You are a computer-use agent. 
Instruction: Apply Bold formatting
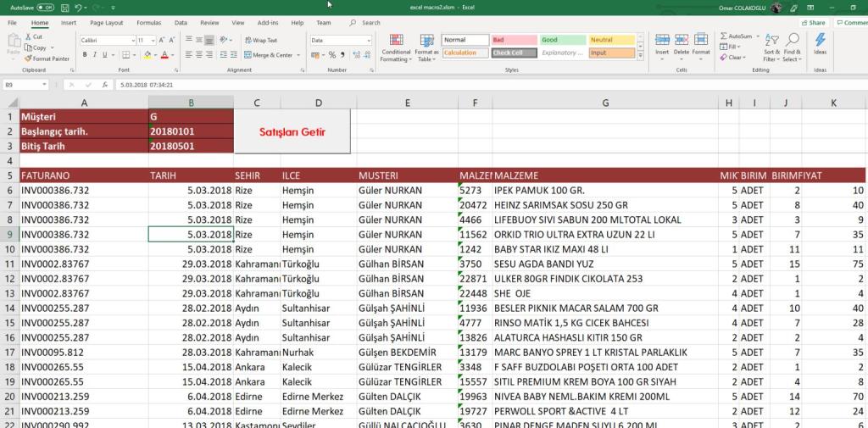(x=83, y=55)
